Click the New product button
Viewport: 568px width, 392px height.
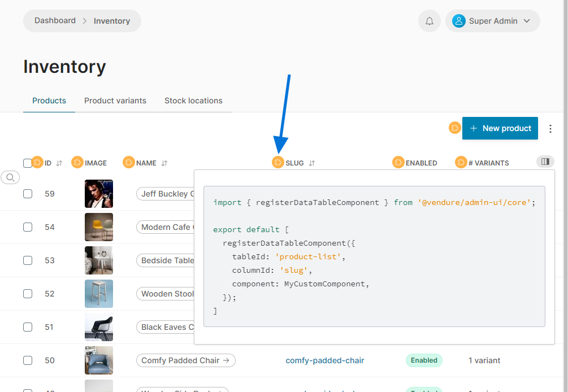[x=500, y=128]
